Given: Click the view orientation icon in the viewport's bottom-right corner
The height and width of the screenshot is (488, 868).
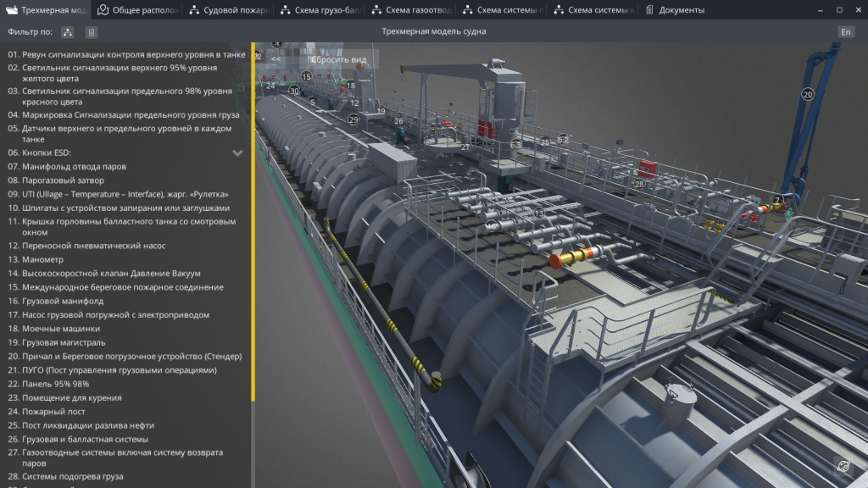Looking at the screenshot, I should 843,467.
